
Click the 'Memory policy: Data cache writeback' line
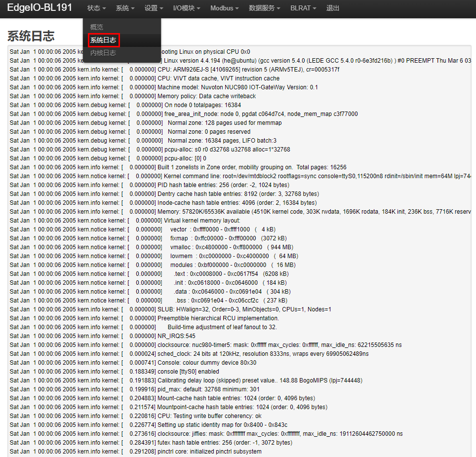click(133, 96)
